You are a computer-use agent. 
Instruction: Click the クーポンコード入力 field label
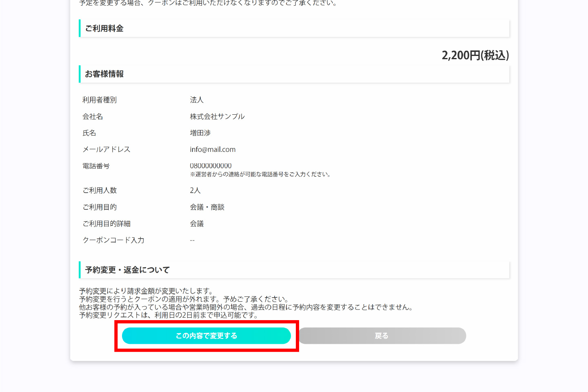point(113,240)
